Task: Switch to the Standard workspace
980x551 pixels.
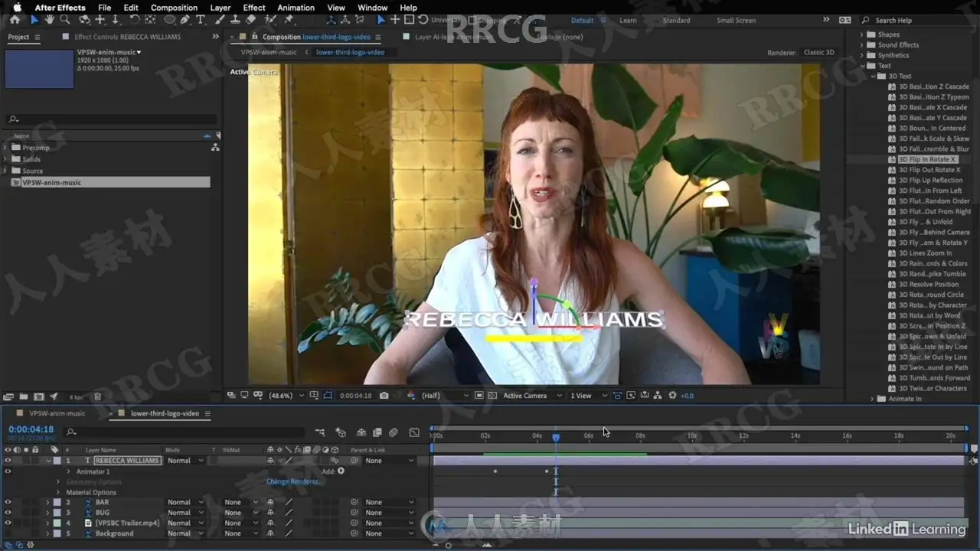Action: click(x=676, y=21)
